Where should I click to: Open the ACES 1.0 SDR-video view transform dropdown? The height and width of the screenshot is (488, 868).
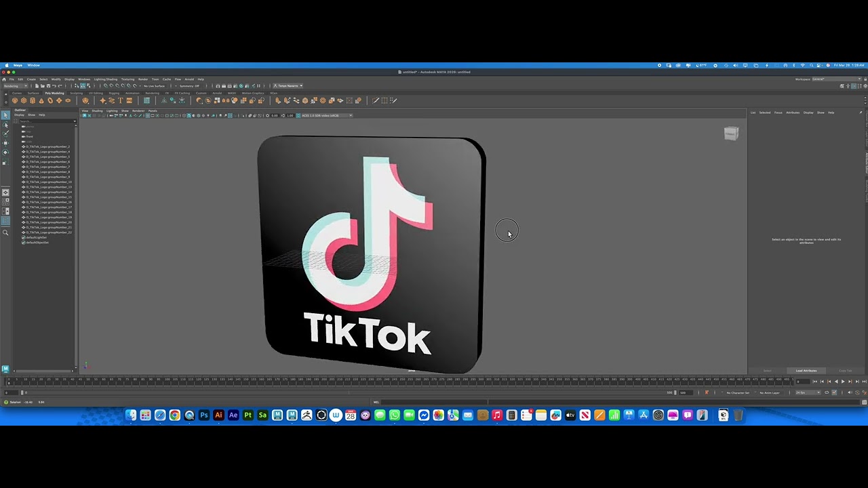(x=326, y=115)
